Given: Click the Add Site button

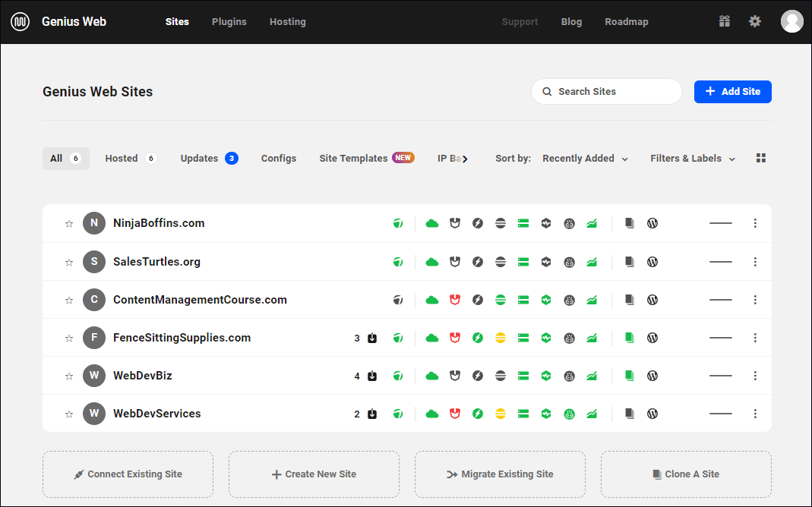Looking at the screenshot, I should 733,92.
